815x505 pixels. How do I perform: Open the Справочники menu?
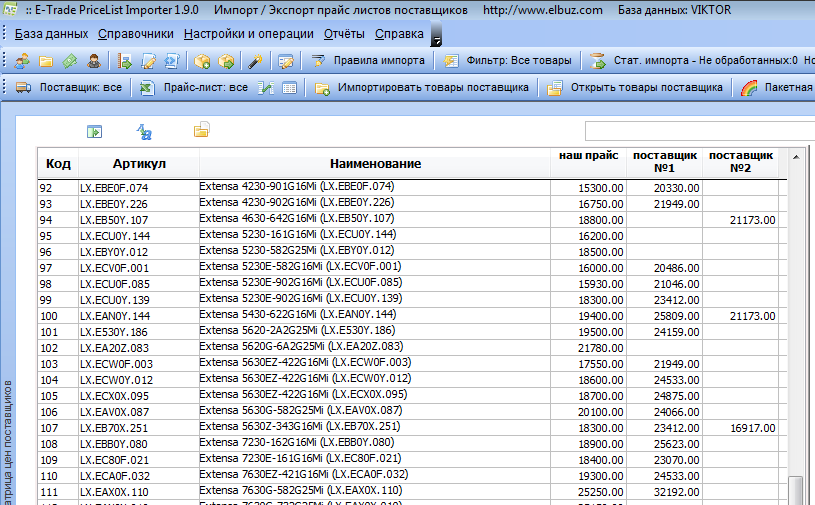pyautogui.click(x=136, y=34)
